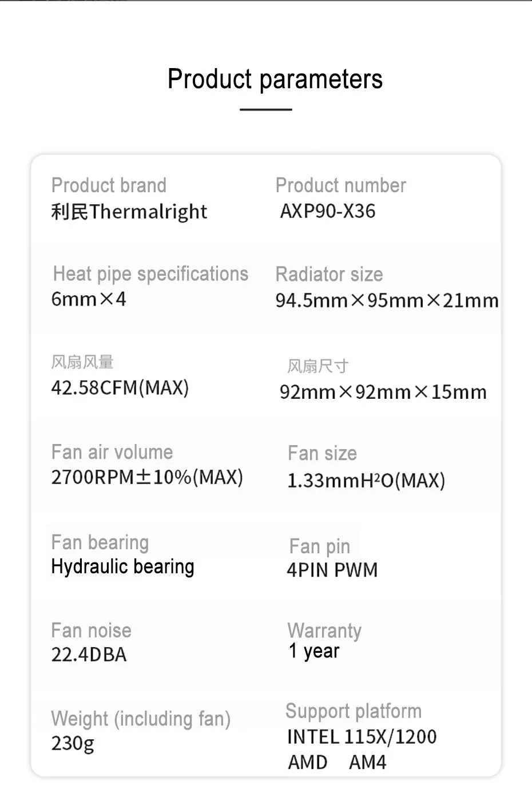Select the INTEL 115X/1200 platform text

pyautogui.click(x=362, y=737)
